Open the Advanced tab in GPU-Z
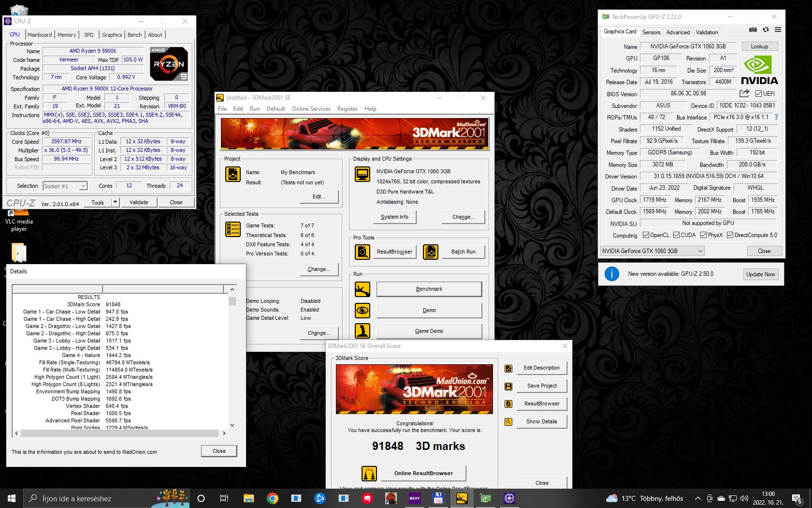The width and height of the screenshot is (812, 508). click(678, 32)
